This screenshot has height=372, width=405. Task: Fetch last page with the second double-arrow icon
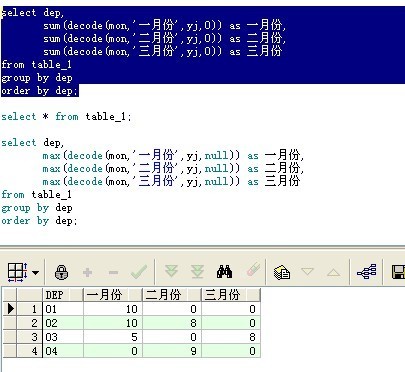197,272
